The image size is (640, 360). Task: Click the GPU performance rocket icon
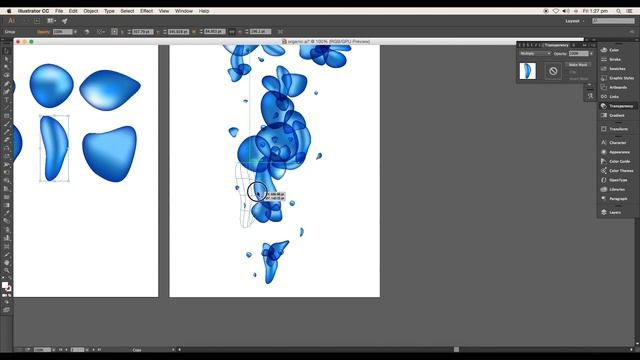64,21
